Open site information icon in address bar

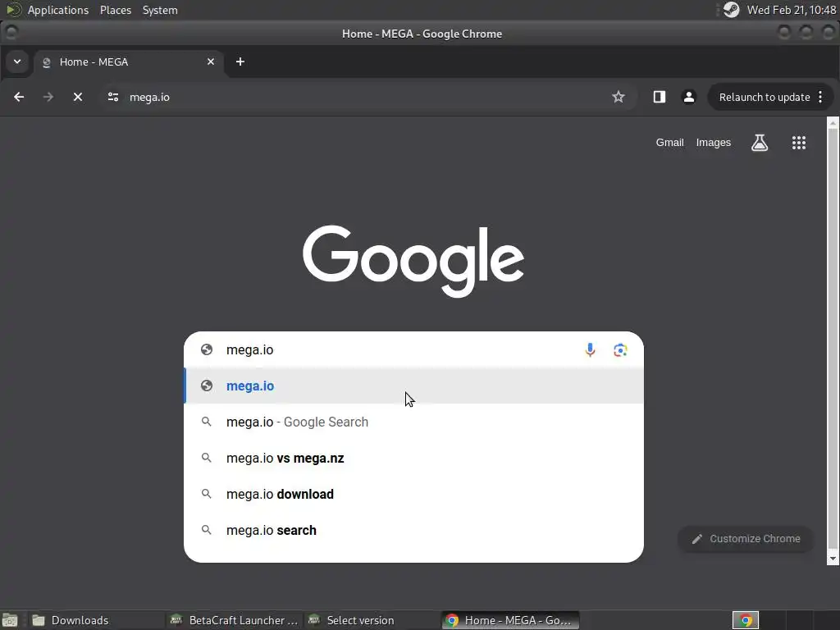pos(113,97)
